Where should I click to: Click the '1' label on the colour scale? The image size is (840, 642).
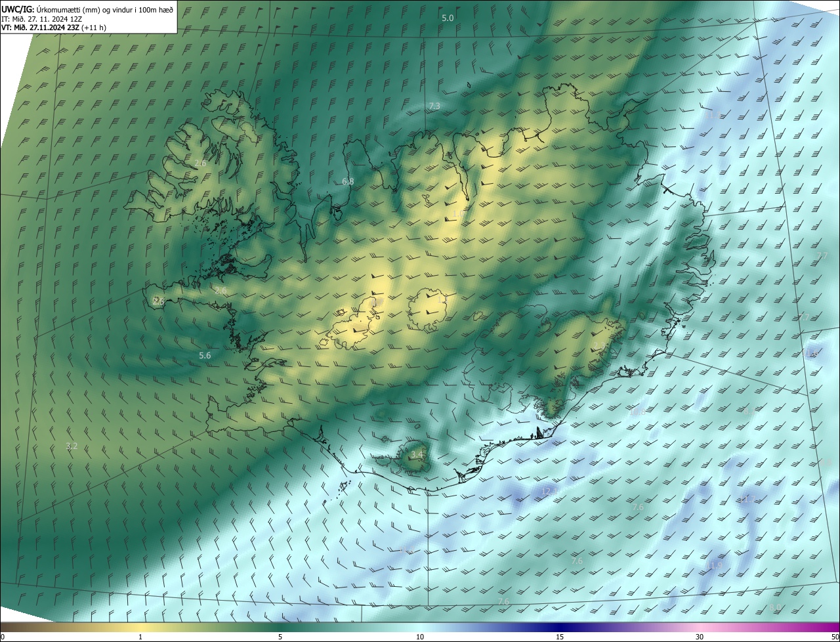(140, 637)
